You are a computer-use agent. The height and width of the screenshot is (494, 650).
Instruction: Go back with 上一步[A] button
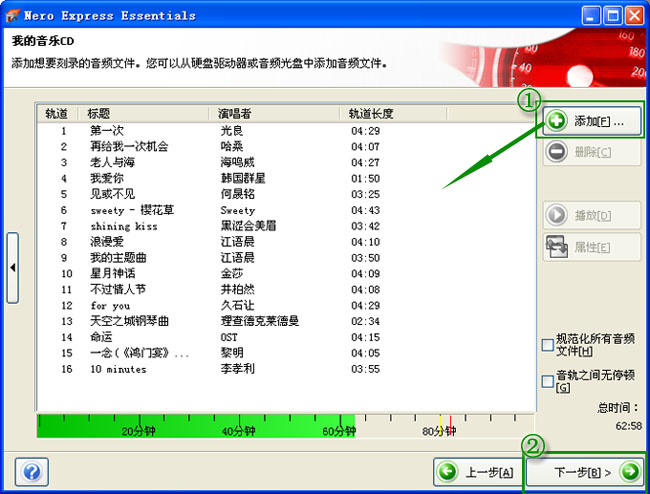click(x=477, y=472)
